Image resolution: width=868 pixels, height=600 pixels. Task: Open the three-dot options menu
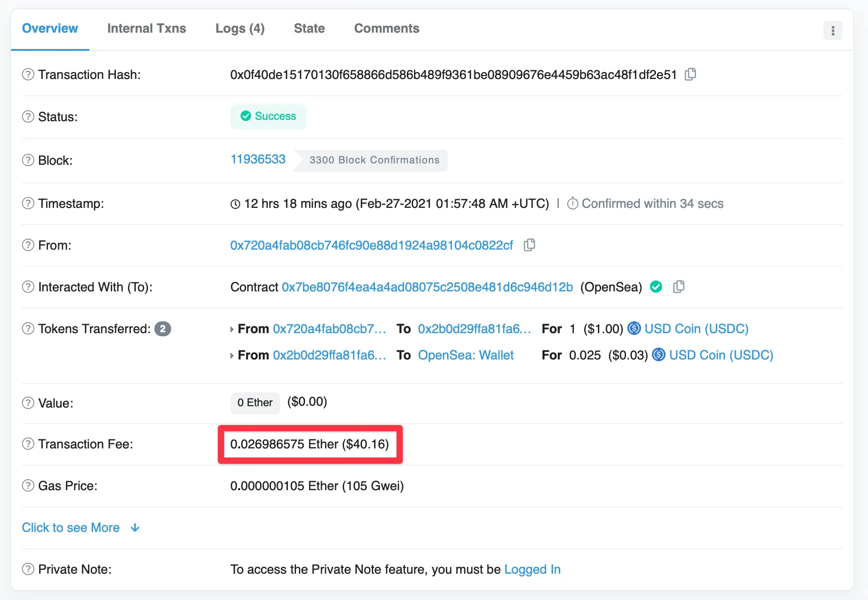coord(833,30)
